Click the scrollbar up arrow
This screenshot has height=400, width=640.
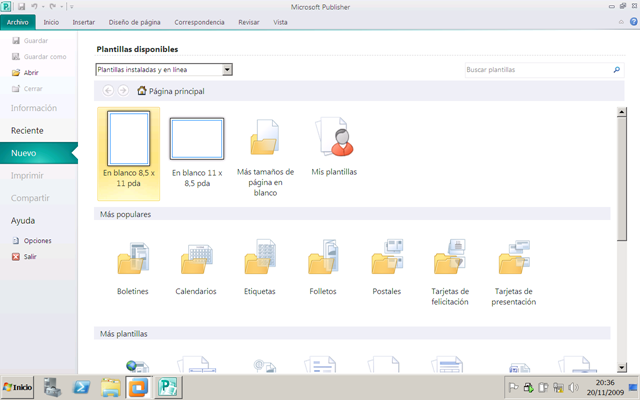621,112
